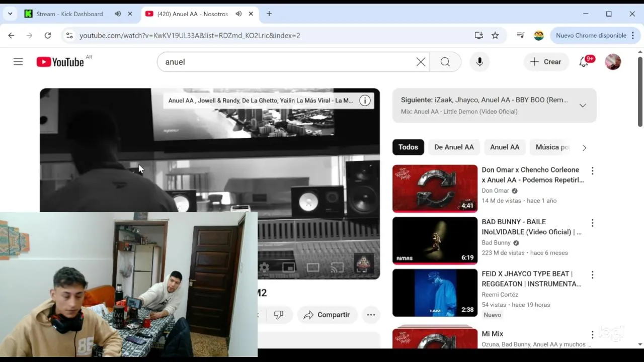Image resolution: width=644 pixels, height=362 pixels.
Task: Switch to the Stream - Kick Dashboard tab
Action: (69, 14)
